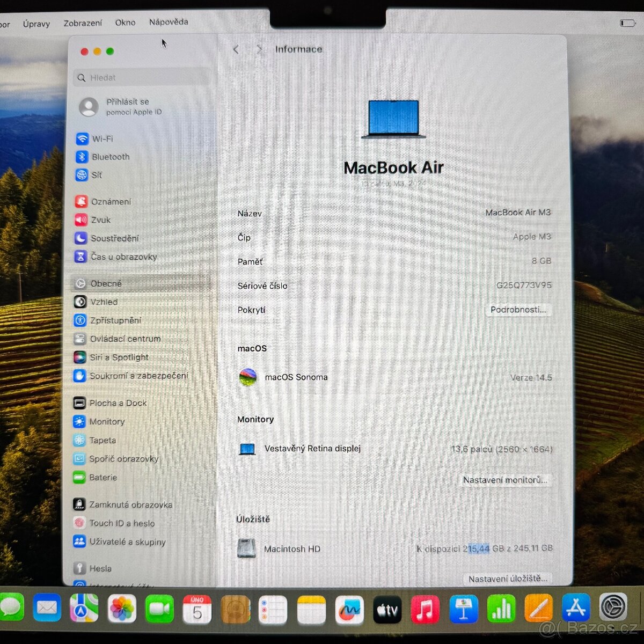Open Zvuk sound settings
The height and width of the screenshot is (644, 644).
tap(102, 220)
